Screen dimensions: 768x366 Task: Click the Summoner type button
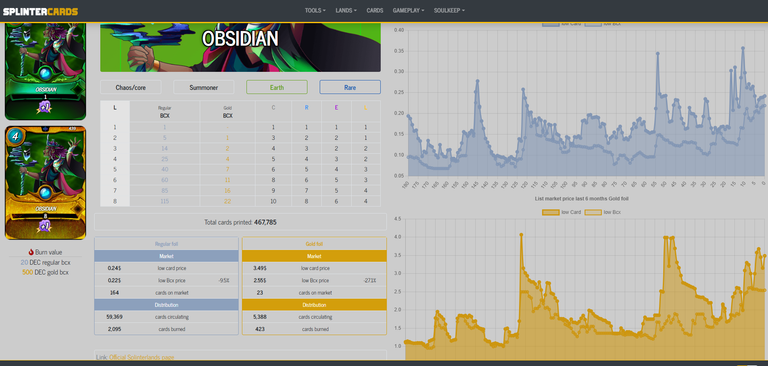tap(204, 88)
